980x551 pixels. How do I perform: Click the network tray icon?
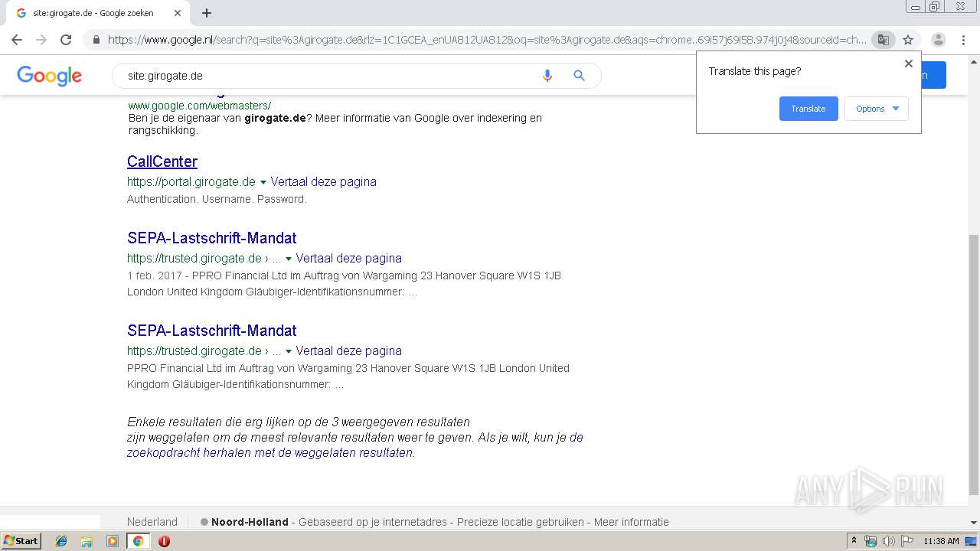871,541
